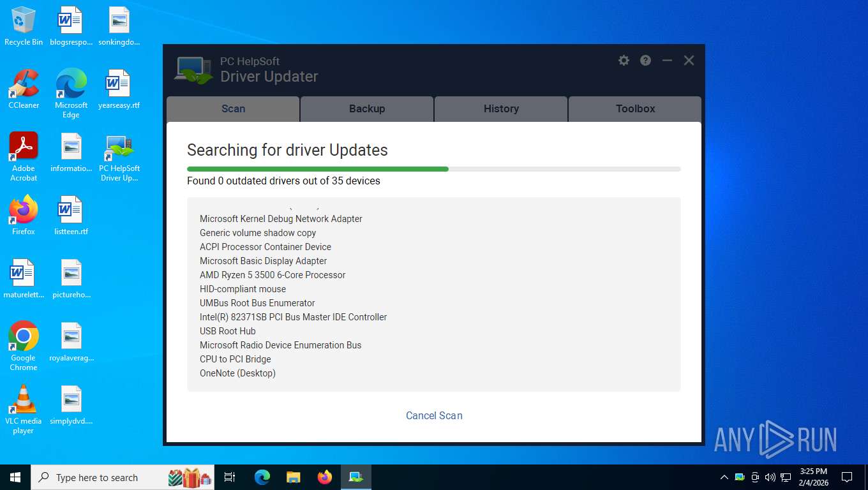Select sonkingdo image file on desktop
Image resolution: width=868 pixels, height=490 pixels.
coord(119,26)
